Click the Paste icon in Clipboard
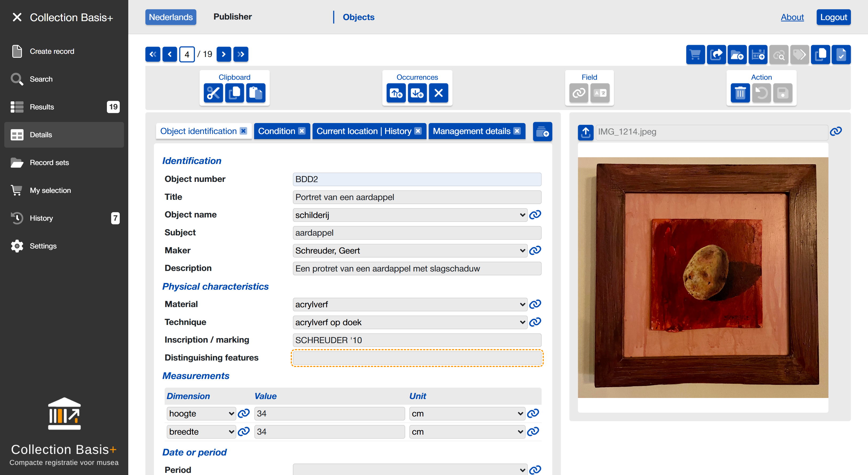Screen dimensions: 868x475 click(256, 93)
